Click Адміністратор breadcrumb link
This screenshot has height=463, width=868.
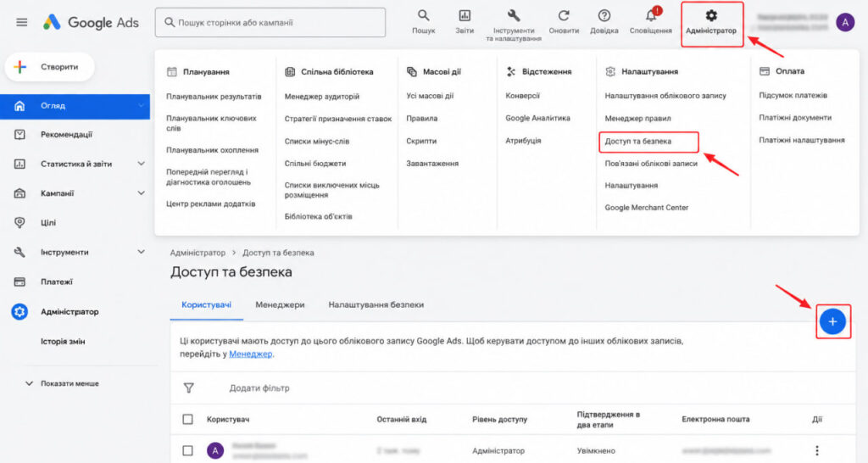(198, 253)
